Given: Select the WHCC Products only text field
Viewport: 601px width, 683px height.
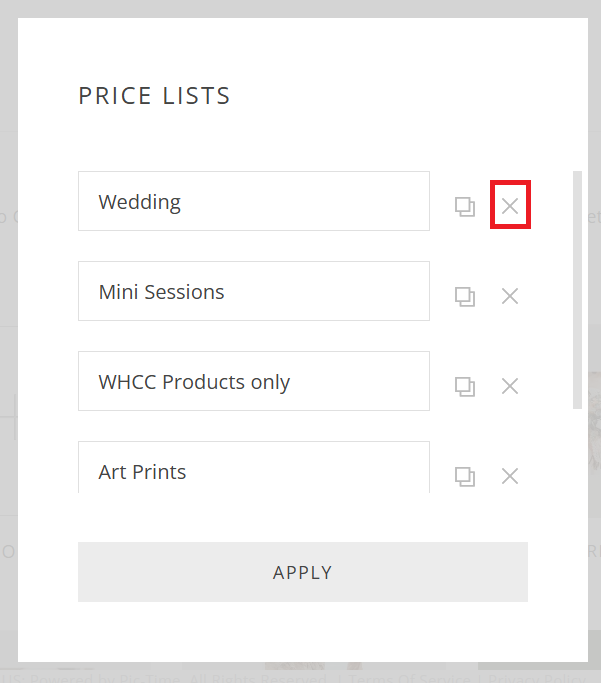Looking at the screenshot, I should coord(254,381).
